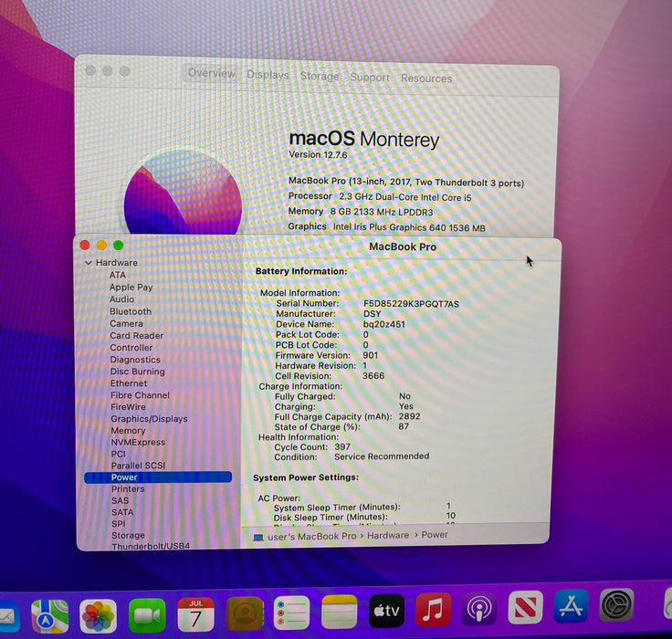The height and width of the screenshot is (639, 672).
Task: Select SAS in the sidebar
Action: (120, 500)
